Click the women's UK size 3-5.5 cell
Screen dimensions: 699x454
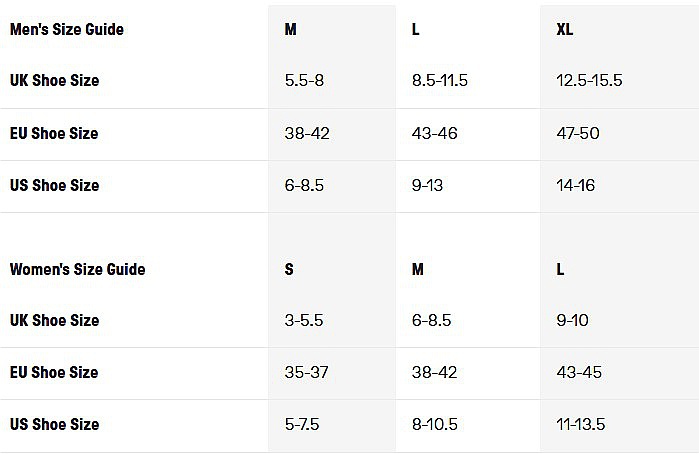click(305, 321)
